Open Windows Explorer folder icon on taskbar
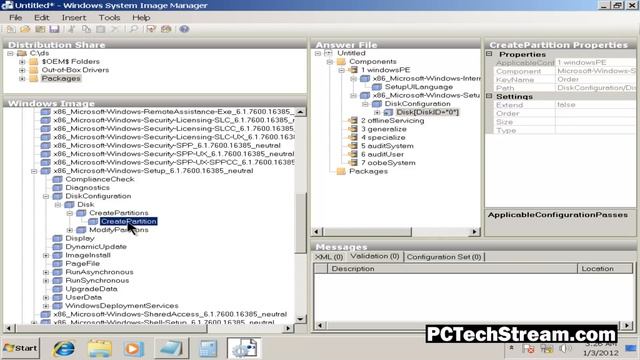The image size is (640, 360). (99, 349)
